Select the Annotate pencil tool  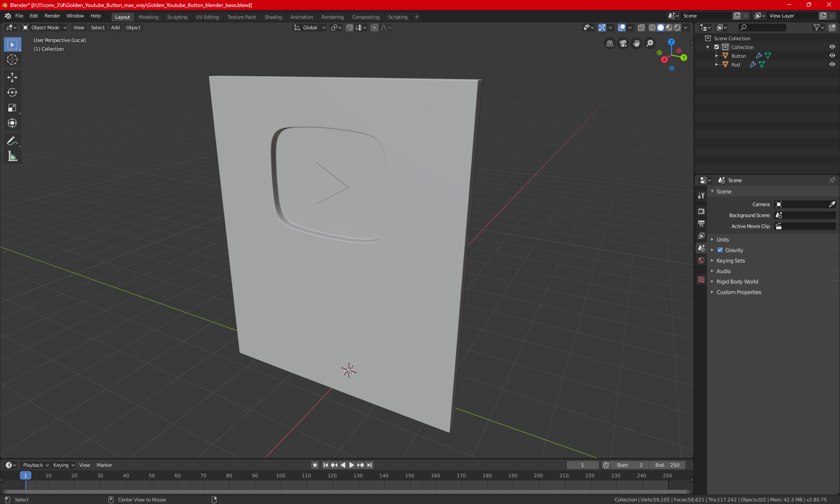point(12,141)
